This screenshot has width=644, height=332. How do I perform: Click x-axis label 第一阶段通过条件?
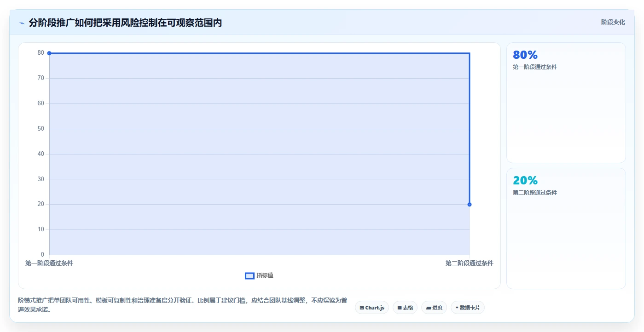pyautogui.click(x=49, y=263)
